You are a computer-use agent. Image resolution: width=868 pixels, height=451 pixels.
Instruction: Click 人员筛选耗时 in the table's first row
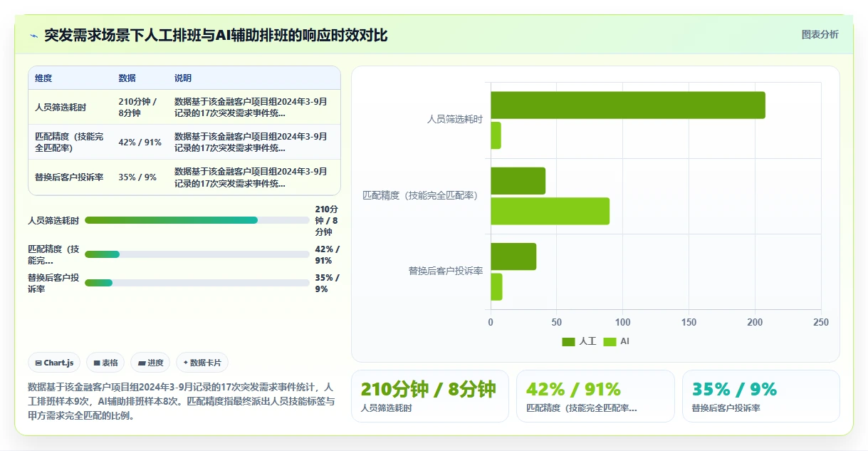pos(61,107)
